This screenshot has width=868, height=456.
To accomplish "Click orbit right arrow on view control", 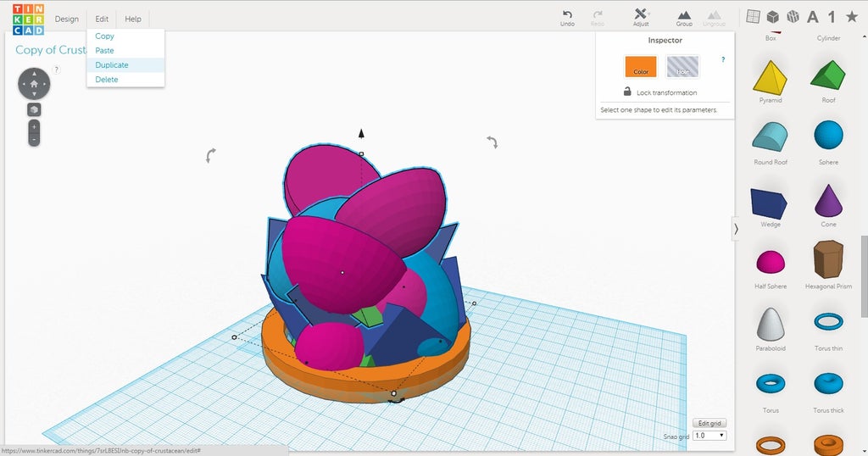I will pyautogui.click(x=45, y=84).
